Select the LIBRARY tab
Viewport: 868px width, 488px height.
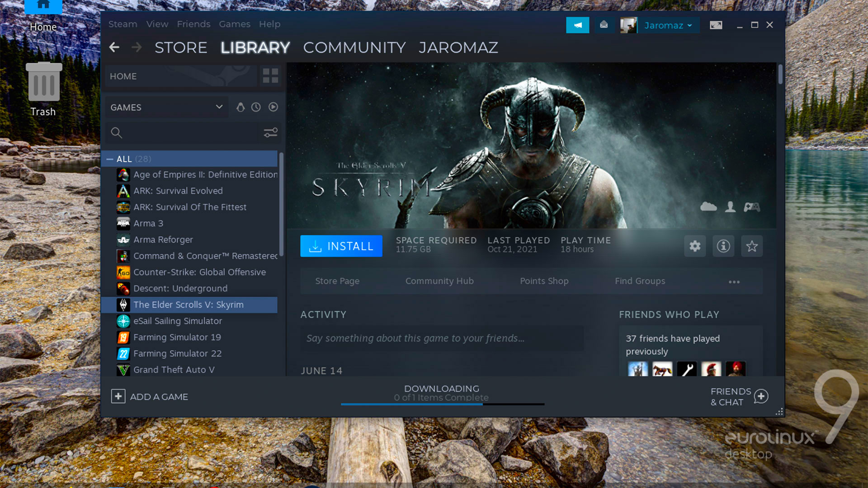tap(255, 47)
